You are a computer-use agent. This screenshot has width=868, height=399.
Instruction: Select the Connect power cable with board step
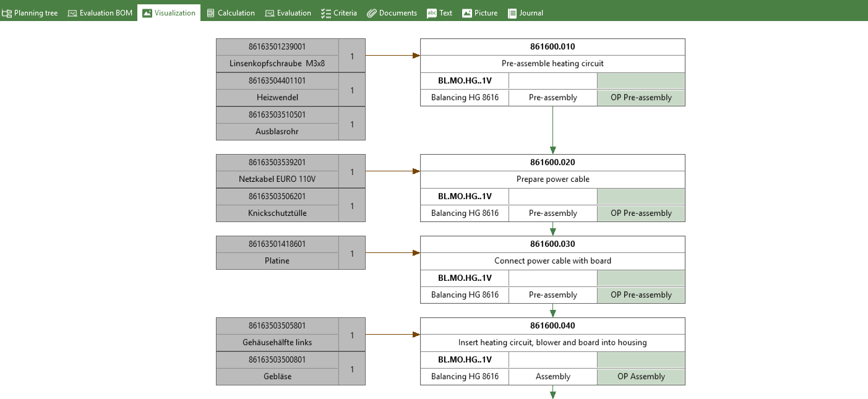[552, 261]
